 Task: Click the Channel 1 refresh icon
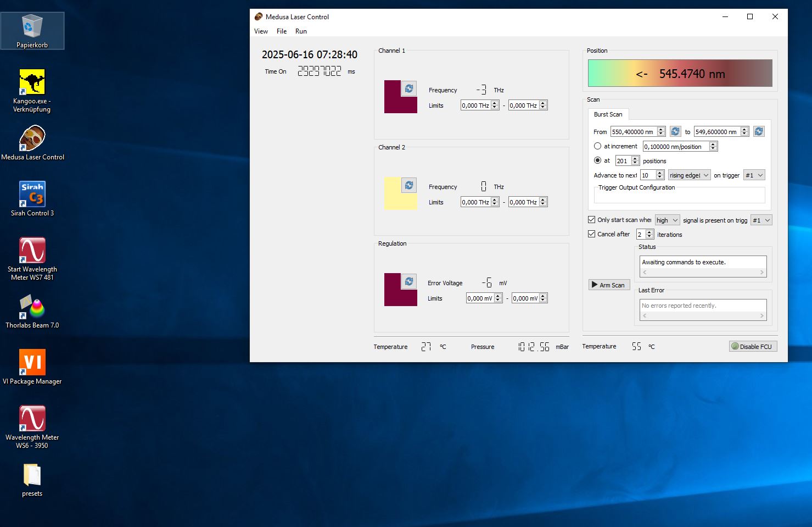(x=408, y=88)
